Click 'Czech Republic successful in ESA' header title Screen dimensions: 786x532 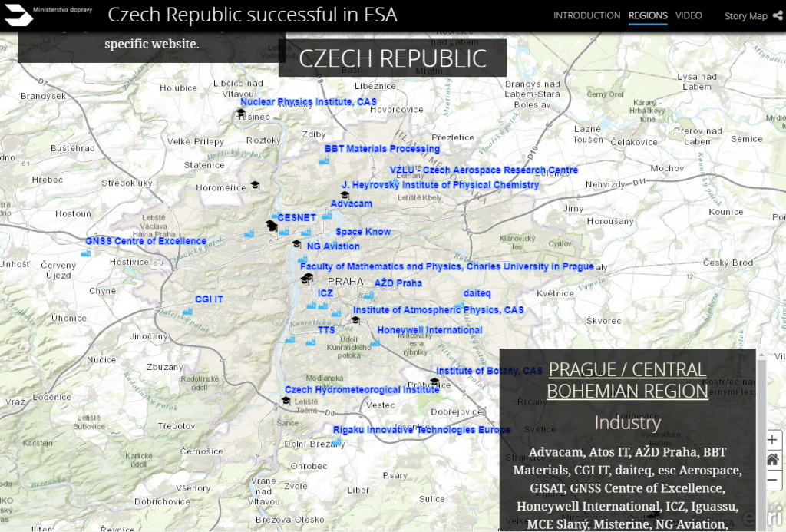tap(252, 15)
